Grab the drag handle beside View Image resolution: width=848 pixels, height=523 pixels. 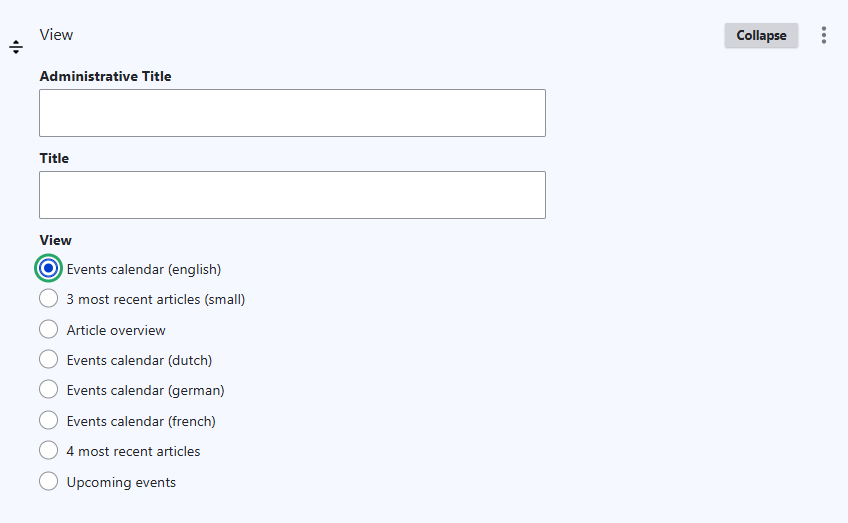click(16, 47)
